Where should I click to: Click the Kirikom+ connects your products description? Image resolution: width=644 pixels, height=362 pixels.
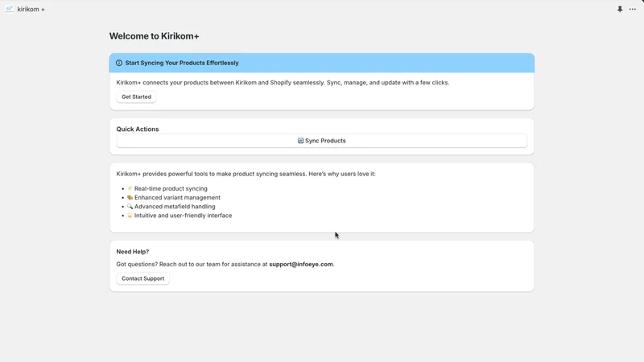pos(283,83)
